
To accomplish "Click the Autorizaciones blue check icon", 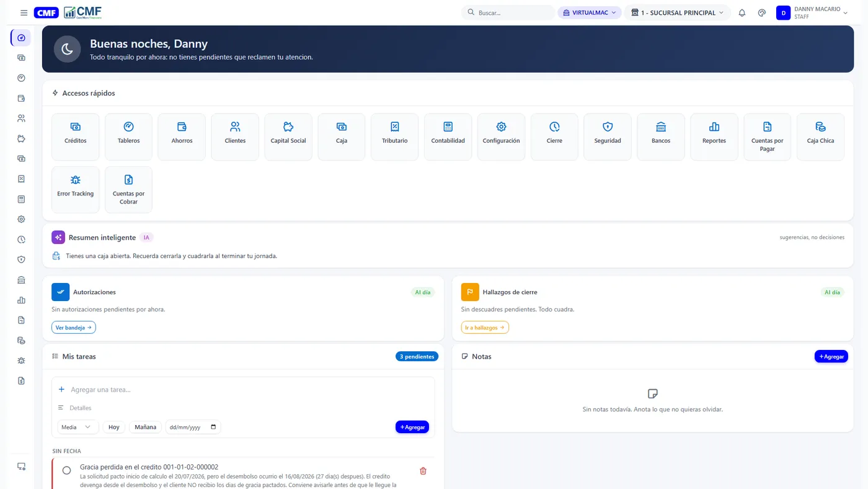I will pyautogui.click(x=61, y=292).
